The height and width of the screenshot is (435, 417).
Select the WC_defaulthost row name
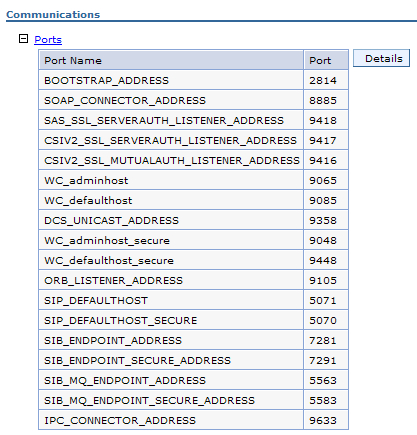[88, 200]
